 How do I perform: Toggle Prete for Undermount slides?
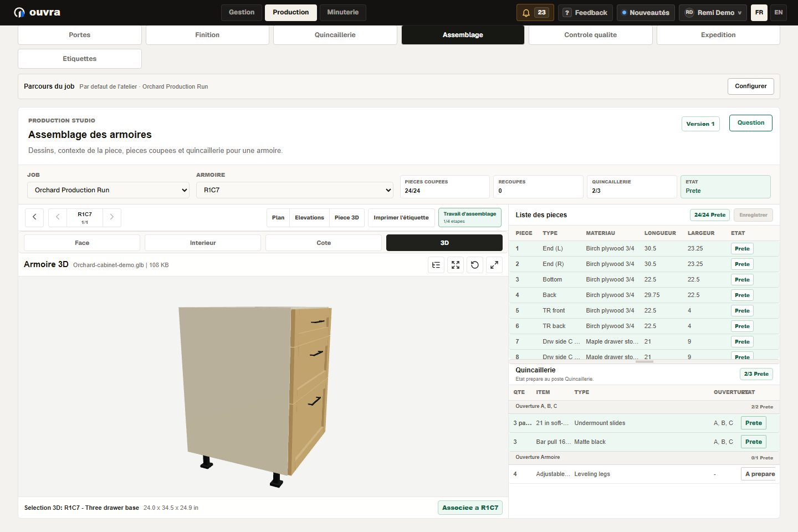[x=754, y=423]
